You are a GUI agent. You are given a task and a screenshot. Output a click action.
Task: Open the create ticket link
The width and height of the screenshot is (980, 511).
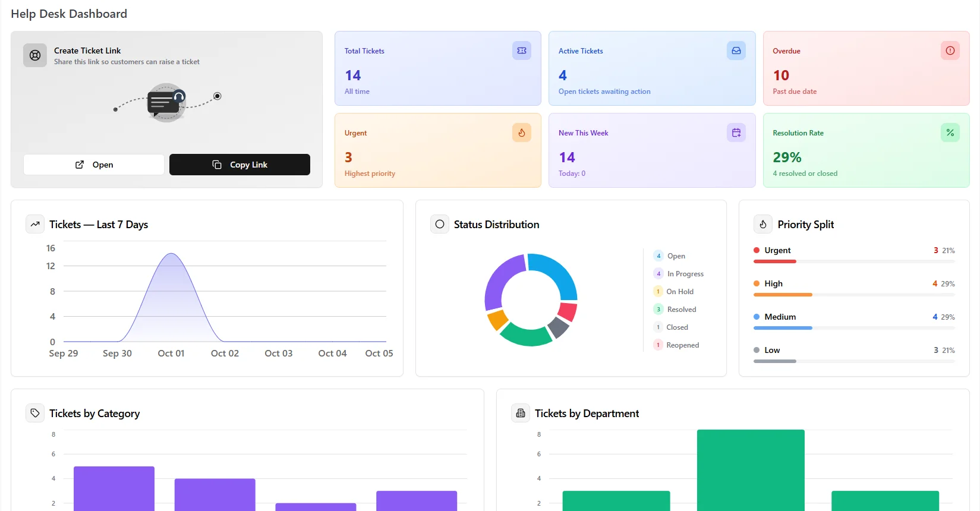(x=94, y=165)
